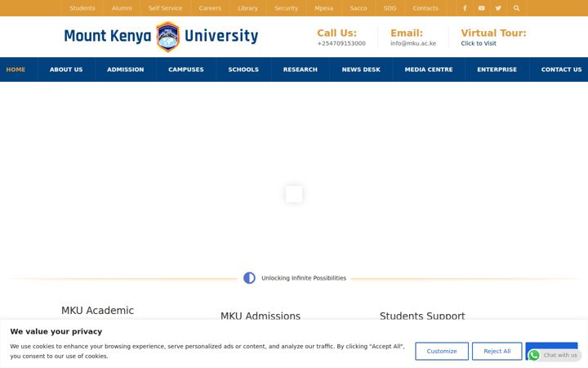The width and height of the screenshot is (588, 368).
Task: Open the CAMPUSES menu
Action: tap(186, 70)
